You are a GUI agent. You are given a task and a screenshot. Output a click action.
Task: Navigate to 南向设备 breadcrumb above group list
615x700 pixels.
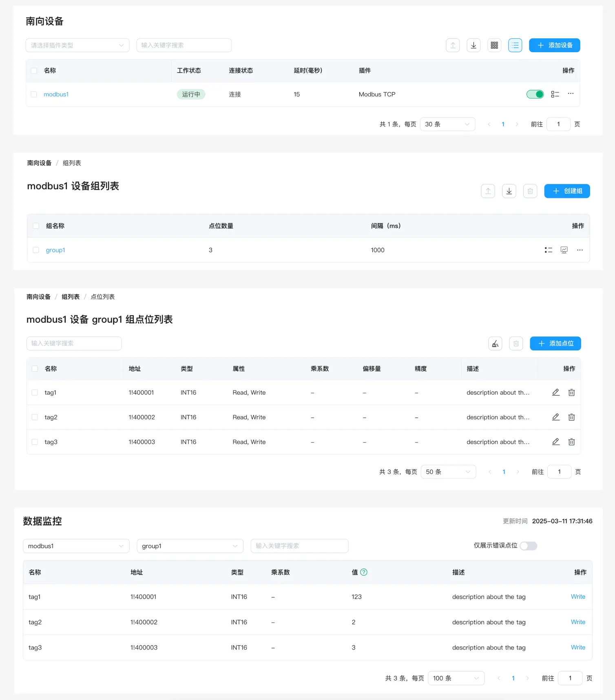(39, 163)
